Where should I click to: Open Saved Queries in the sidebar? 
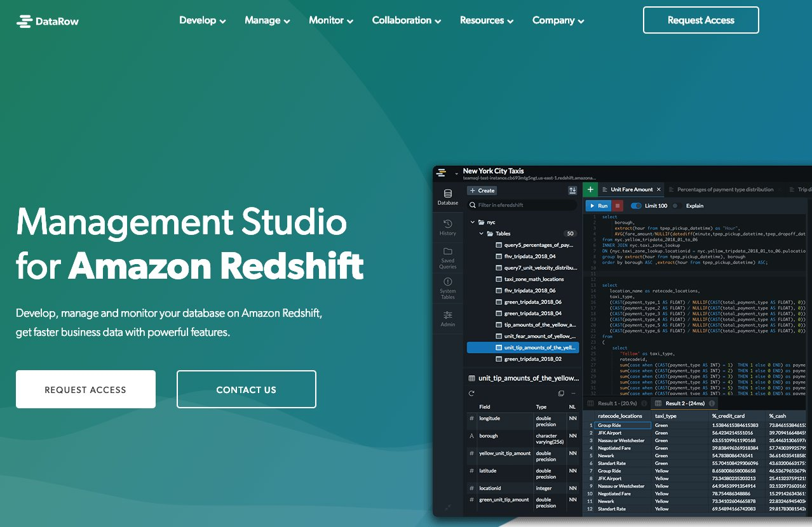coord(448,258)
